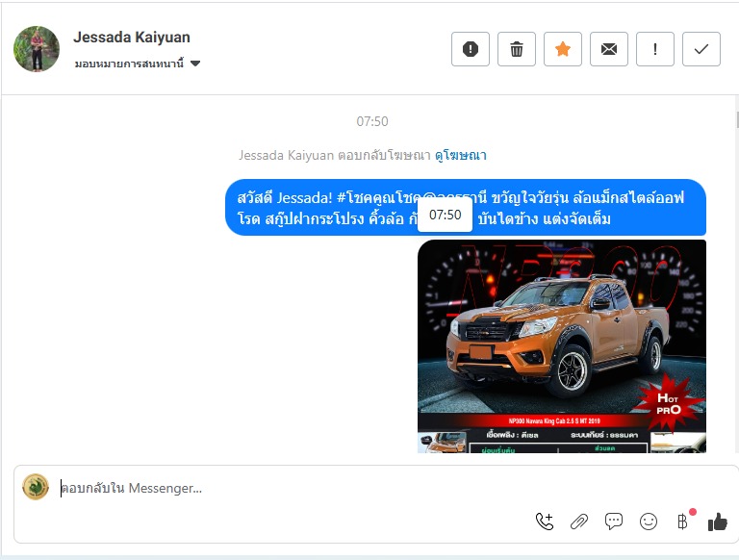Image resolution: width=739 pixels, height=560 pixels.
Task: Open the ดูโฆษณา ad link
Action: click(x=461, y=155)
